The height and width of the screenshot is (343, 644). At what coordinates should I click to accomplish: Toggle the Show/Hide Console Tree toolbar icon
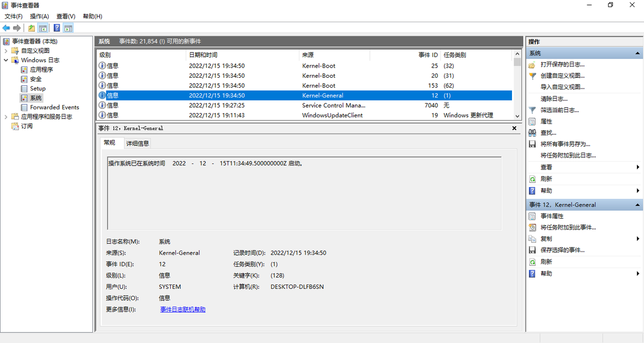43,28
